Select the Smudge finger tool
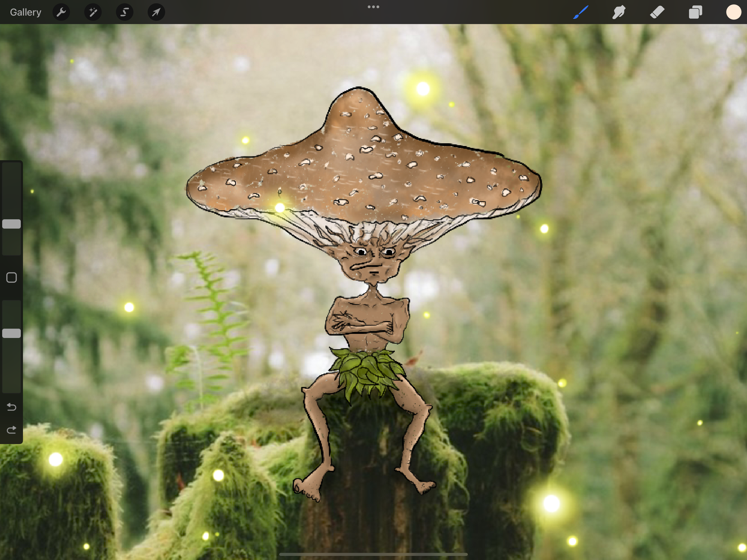The width and height of the screenshot is (747, 560). 619,12
